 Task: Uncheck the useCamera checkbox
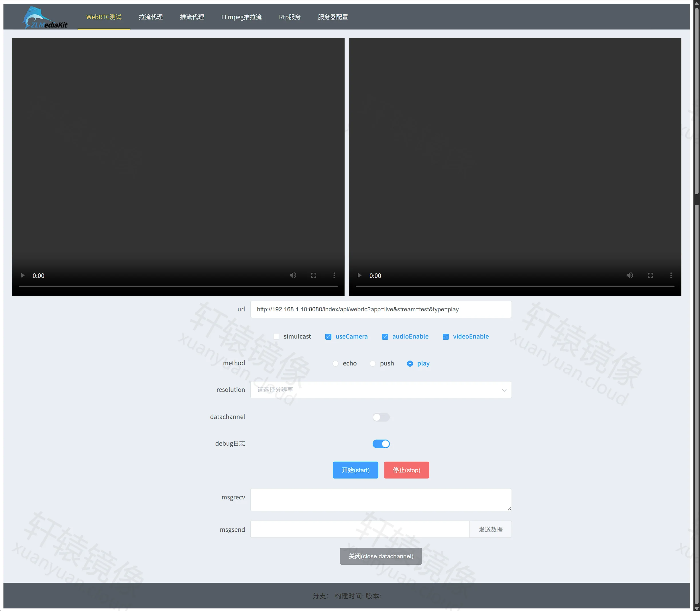coord(328,337)
